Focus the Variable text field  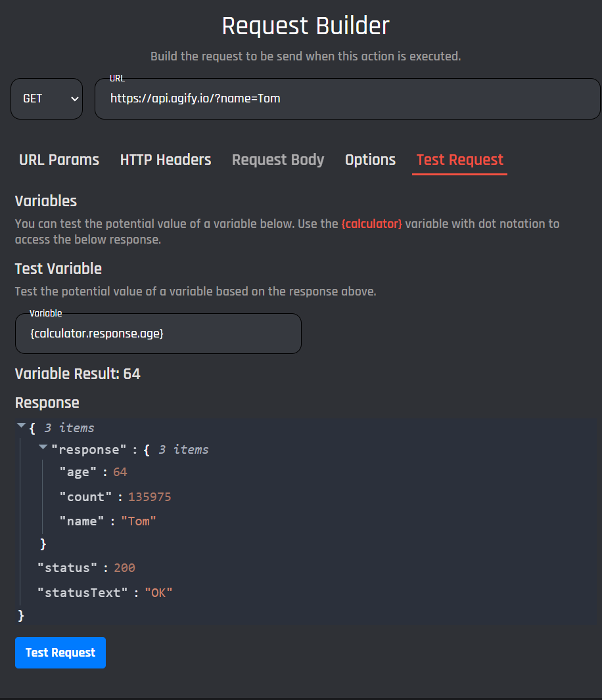point(158,334)
